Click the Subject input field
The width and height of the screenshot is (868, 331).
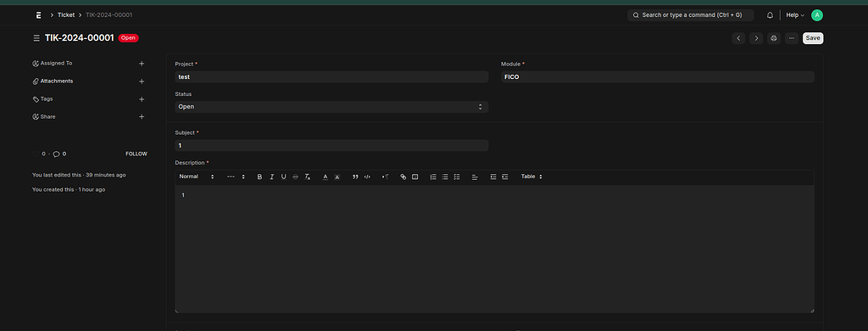coord(331,145)
